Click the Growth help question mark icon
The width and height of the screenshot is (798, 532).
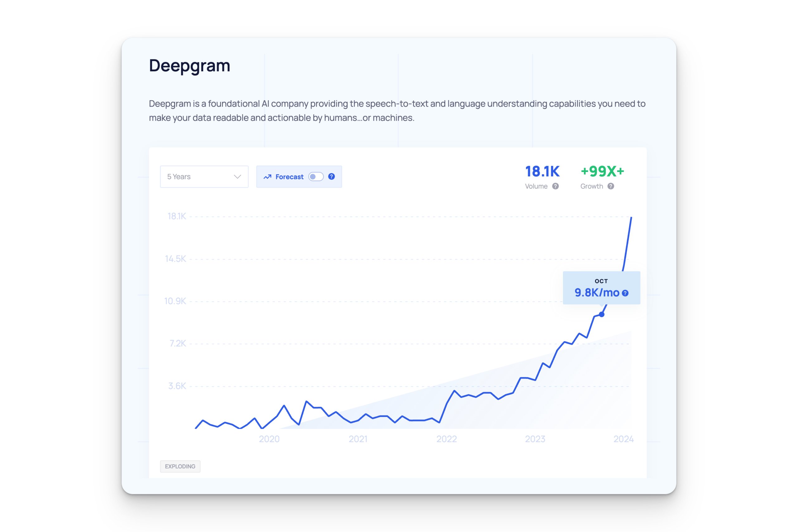611,186
